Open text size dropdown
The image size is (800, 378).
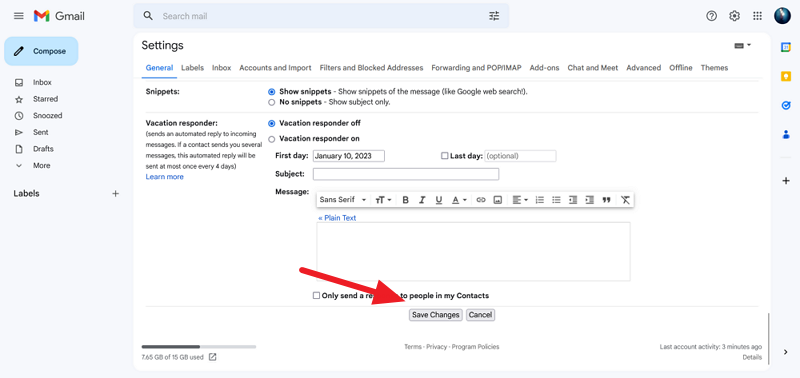(x=383, y=200)
